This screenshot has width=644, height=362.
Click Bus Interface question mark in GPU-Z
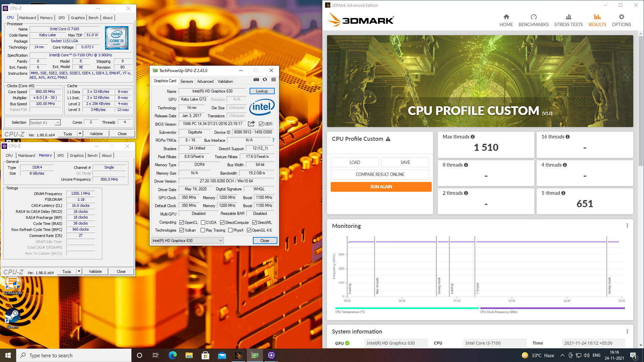click(x=273, y=140)
